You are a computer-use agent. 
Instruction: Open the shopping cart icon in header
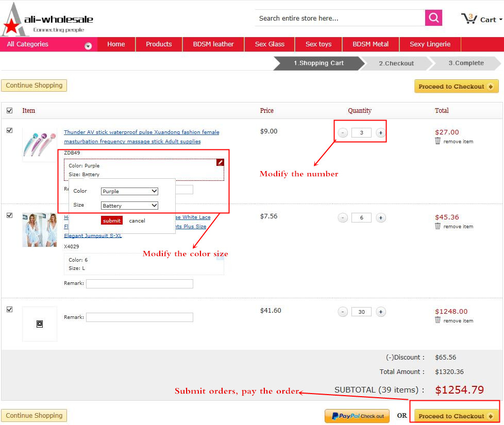coord(469,19)
